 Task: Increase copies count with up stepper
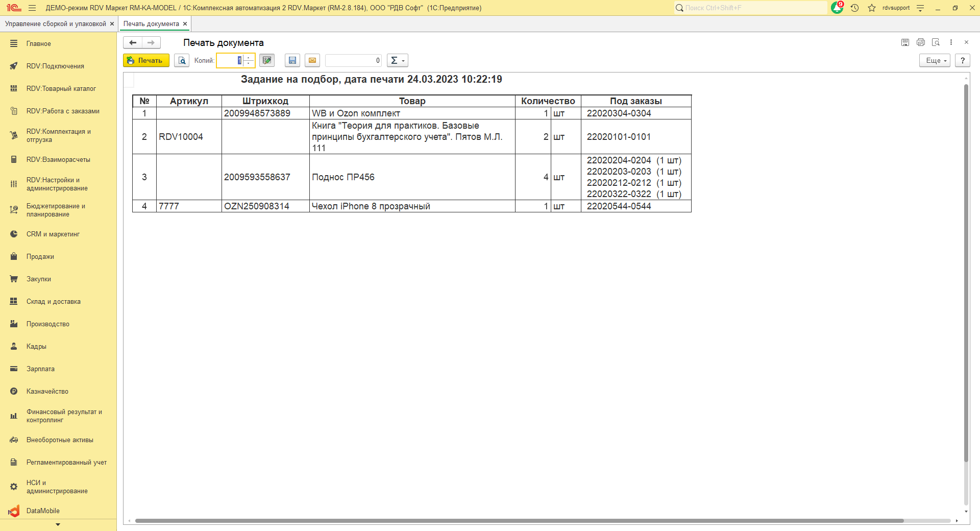tap(249, 58)
